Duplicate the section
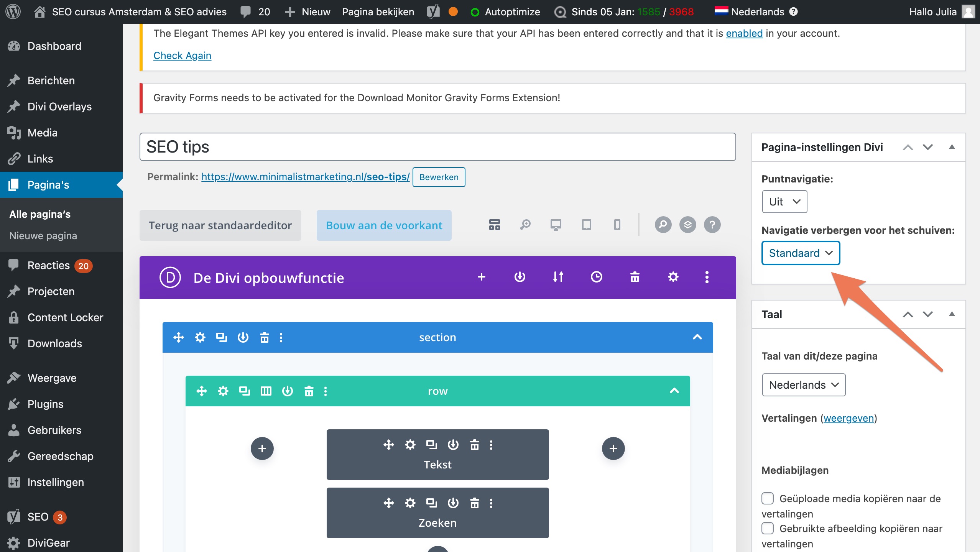This screenshot has width=980, height=552. coord(221,337)
